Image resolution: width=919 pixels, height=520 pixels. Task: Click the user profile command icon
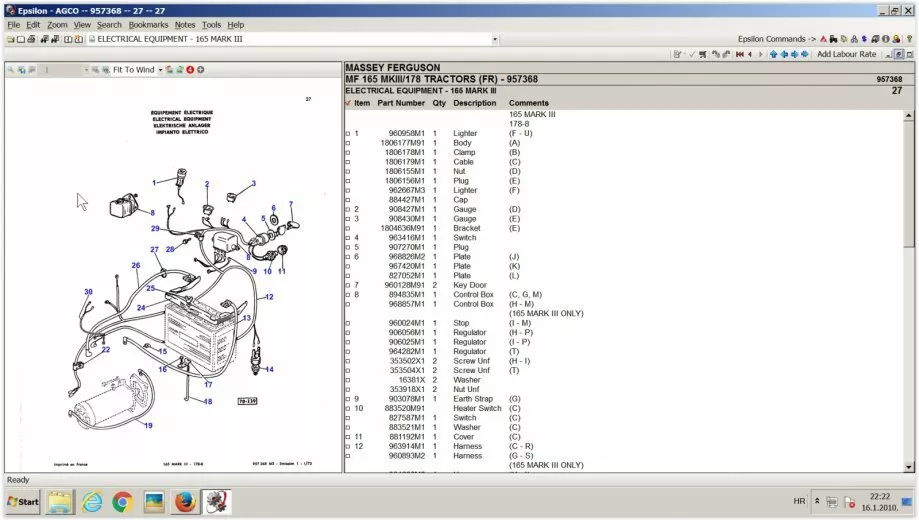[896, 39]
